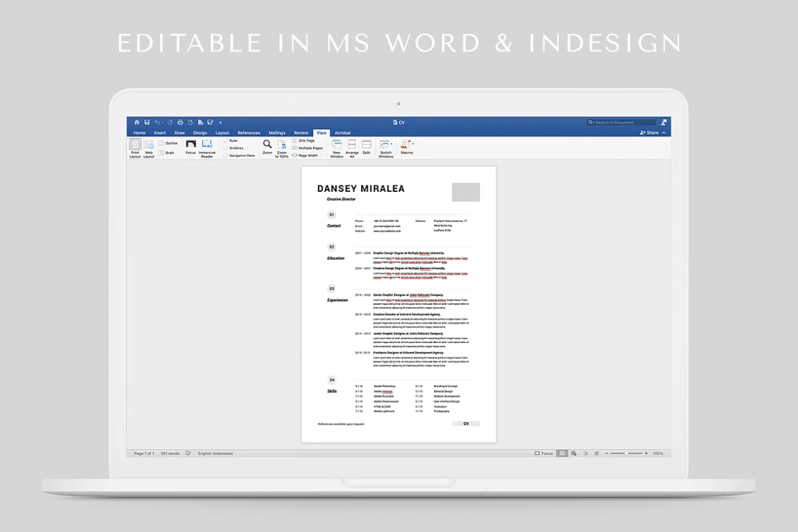Select Multiple Pages zoom option

tap(308, 148)
